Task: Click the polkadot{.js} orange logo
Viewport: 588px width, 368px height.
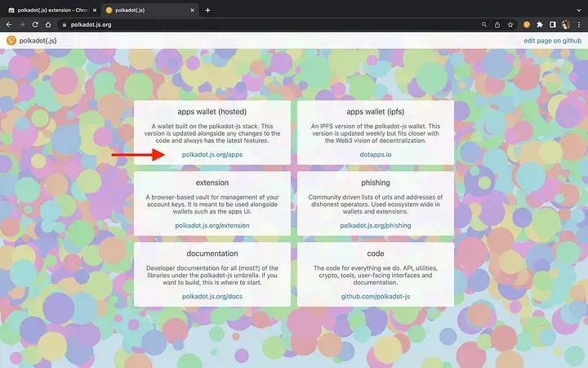Action: pos(11,41)
